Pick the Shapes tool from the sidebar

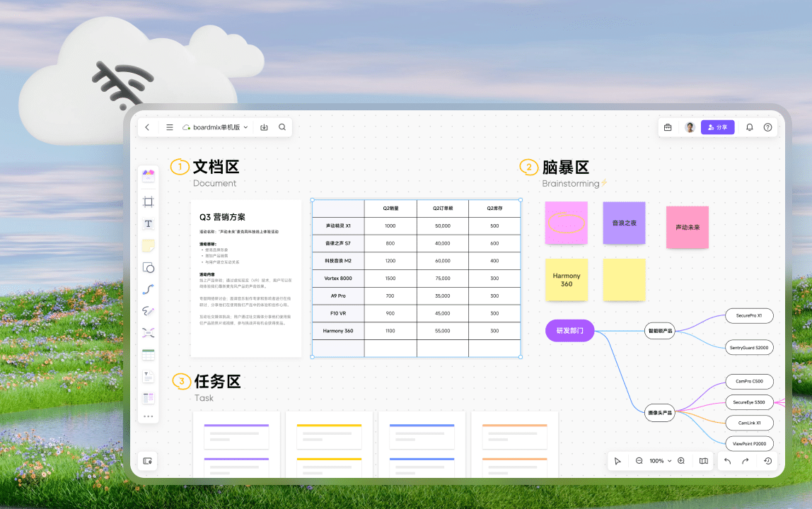pyautogui.click(x=148, y=267)
